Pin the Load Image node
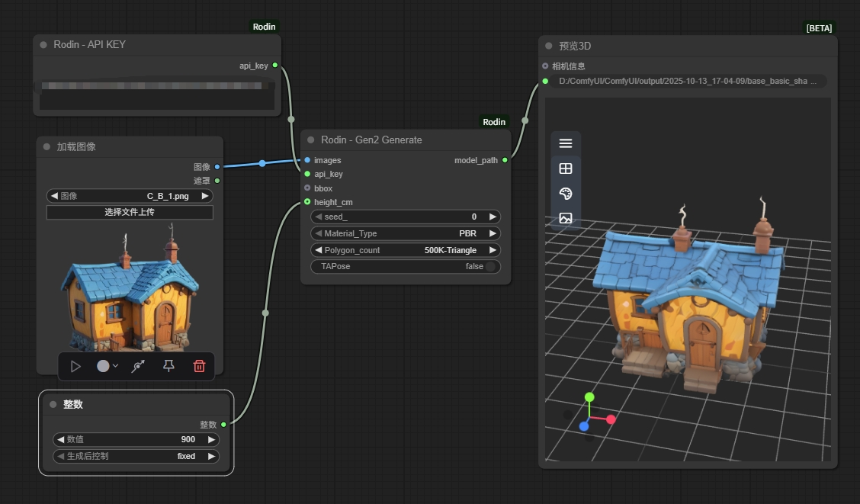The image size is (860, 504). tap(168, 366)
